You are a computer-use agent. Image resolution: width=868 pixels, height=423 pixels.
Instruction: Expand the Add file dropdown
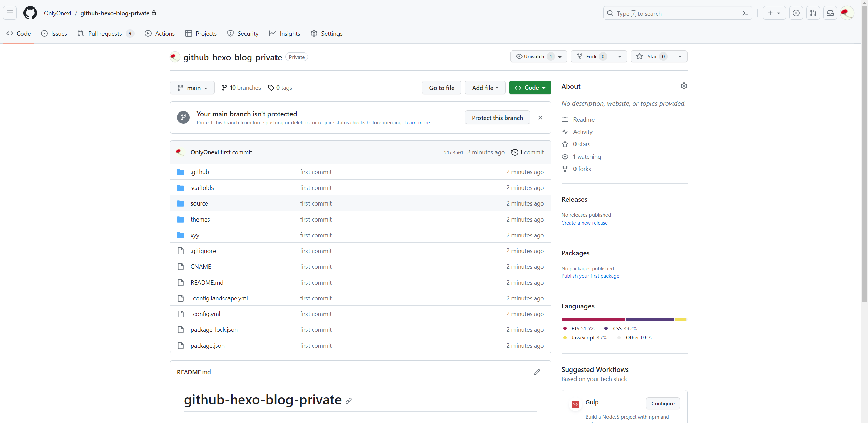[x=485, y=88]
